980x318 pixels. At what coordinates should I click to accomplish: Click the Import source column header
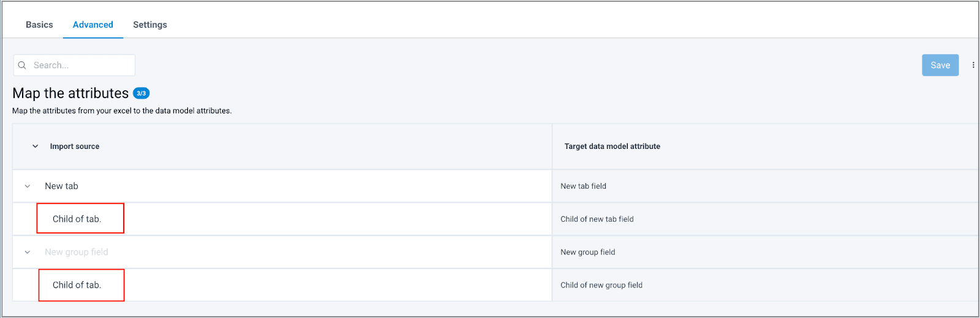[75, 146]
